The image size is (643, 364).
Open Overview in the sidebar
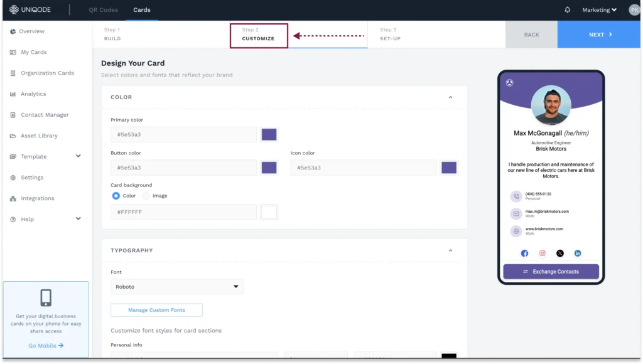point(31,31)
